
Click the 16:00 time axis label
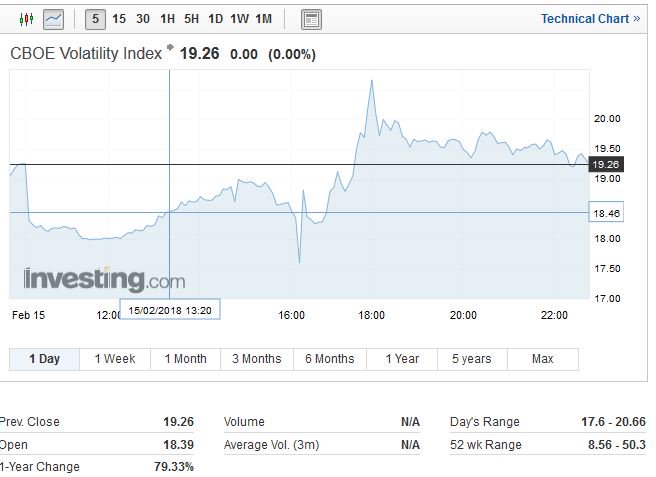[x=291, y=315]
